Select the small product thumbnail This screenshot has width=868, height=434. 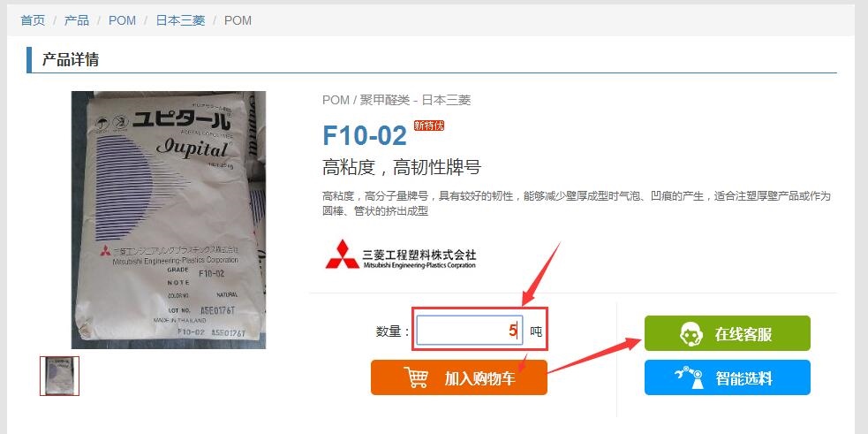point(59,376)
